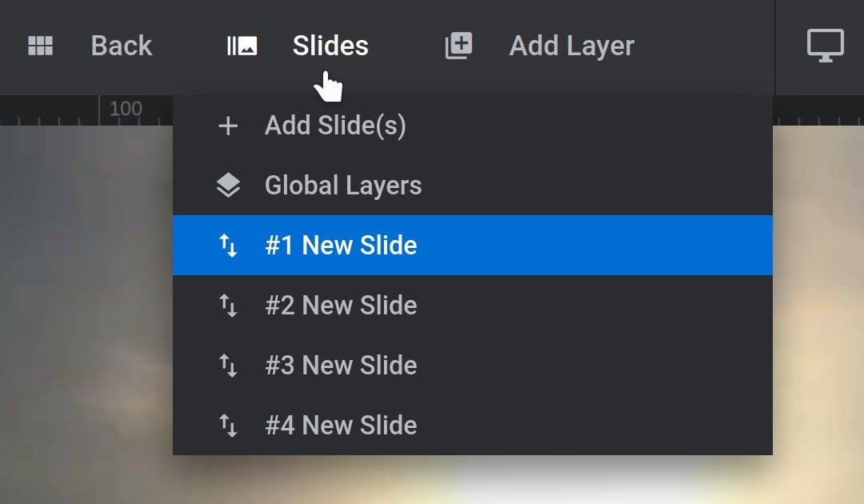Click the plus icon for Add Slide(s)
Viewport: 864px width, 504px height.
[x=228, y=126]
